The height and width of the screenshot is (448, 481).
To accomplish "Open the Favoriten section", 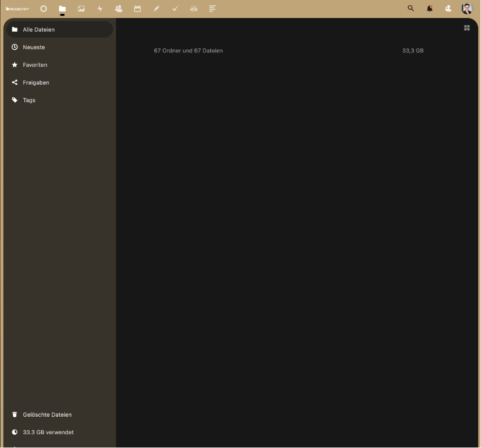I will pyautogui.click(x=59, y=65).
